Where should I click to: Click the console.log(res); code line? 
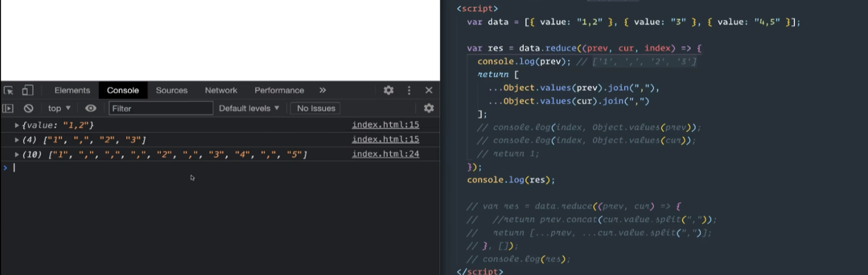click(511, 180)
